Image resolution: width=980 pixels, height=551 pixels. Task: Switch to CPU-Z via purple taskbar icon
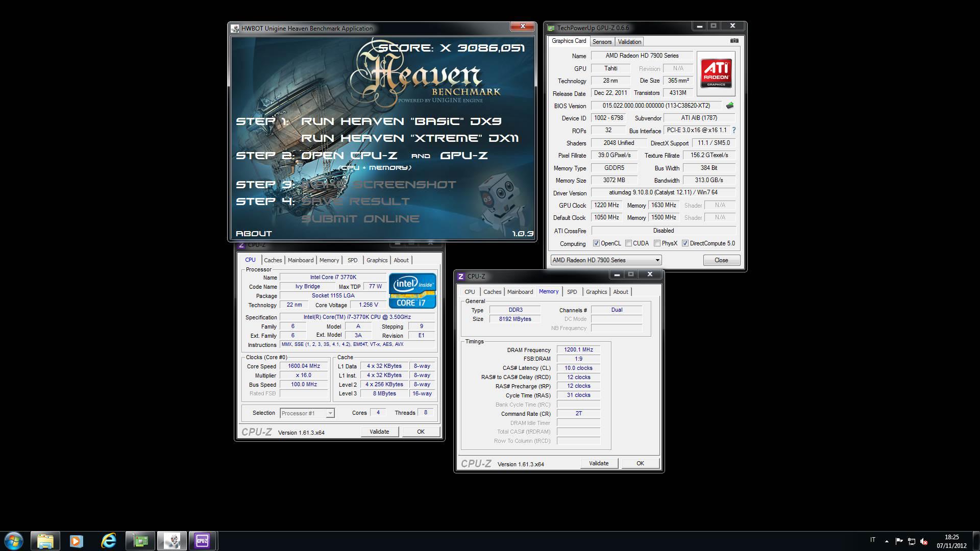pyautogui.click(x=202, y=541)
